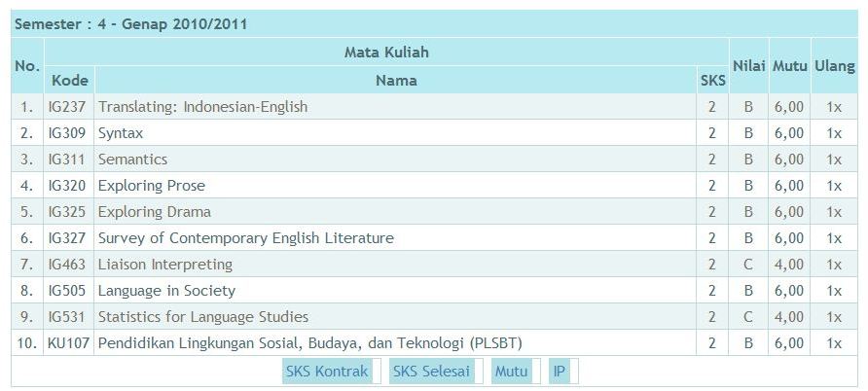Click the Ulang column header
Viewport: 868px width, 391px height.
click(x=834, y=66)
